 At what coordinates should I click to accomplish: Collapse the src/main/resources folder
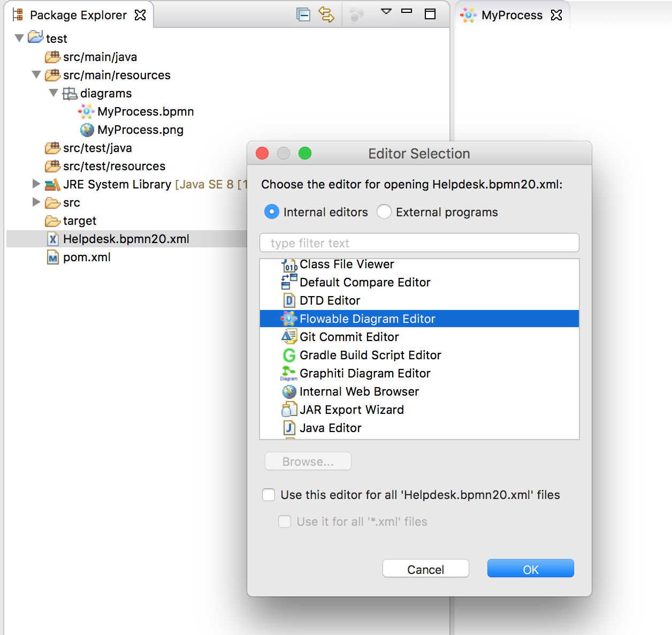(x=36, y=74)
